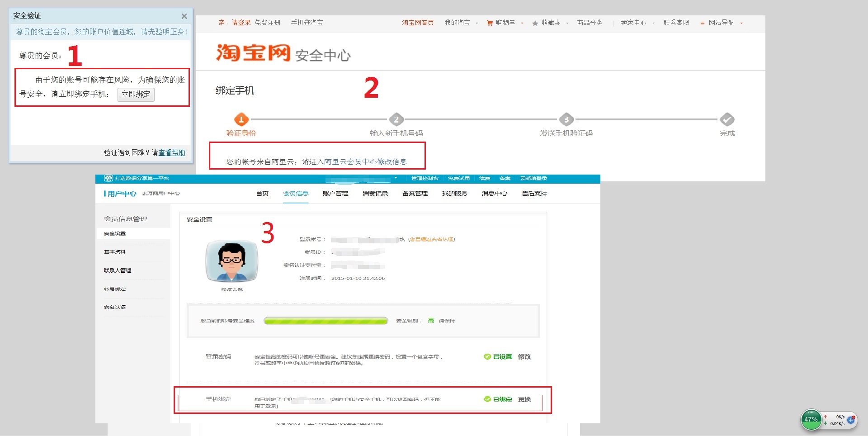The image size is (868, 436).
Task: Click the 立即绑定 button
Action: [x=136, y=95]
